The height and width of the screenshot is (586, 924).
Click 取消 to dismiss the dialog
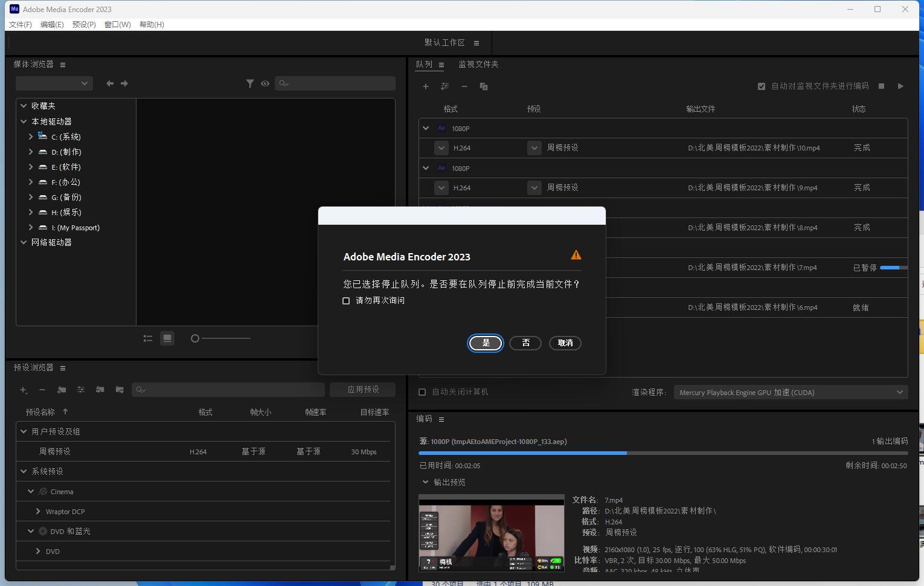click(x=565, y=343)
